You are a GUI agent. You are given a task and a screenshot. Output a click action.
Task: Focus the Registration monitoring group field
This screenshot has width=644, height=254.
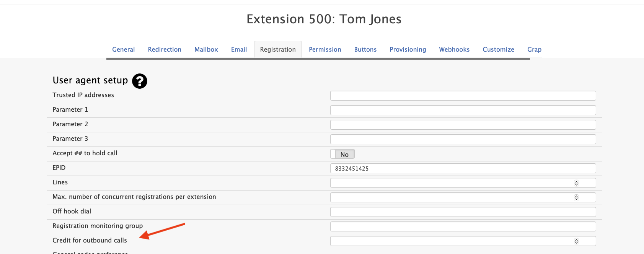point(463,226)
